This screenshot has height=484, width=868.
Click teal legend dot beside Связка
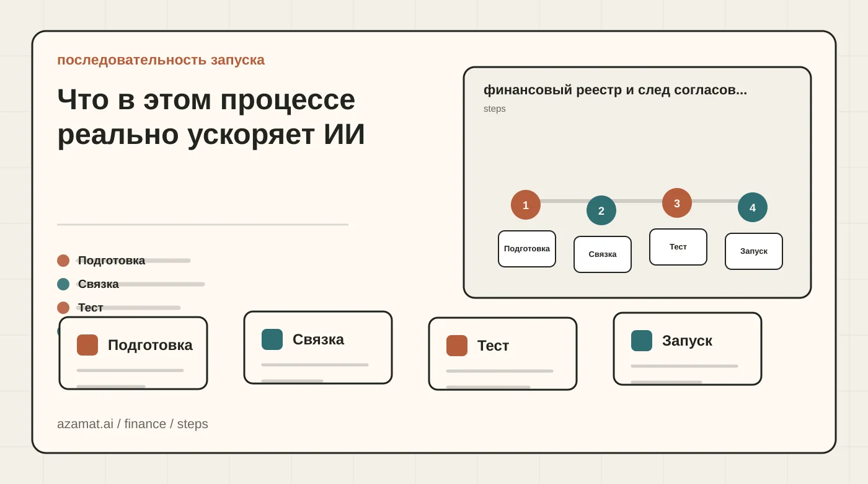coord(63,284)
